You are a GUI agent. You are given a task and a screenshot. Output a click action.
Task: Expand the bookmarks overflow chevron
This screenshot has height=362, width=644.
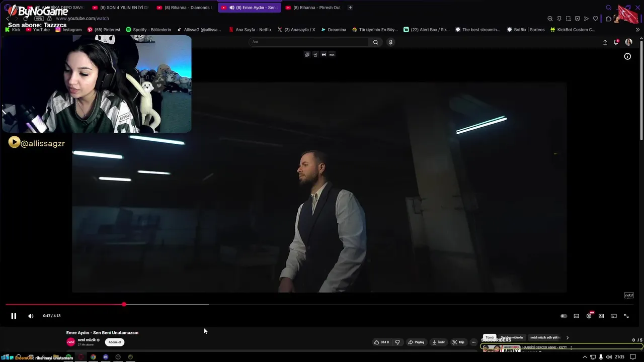tap(637, 30)
